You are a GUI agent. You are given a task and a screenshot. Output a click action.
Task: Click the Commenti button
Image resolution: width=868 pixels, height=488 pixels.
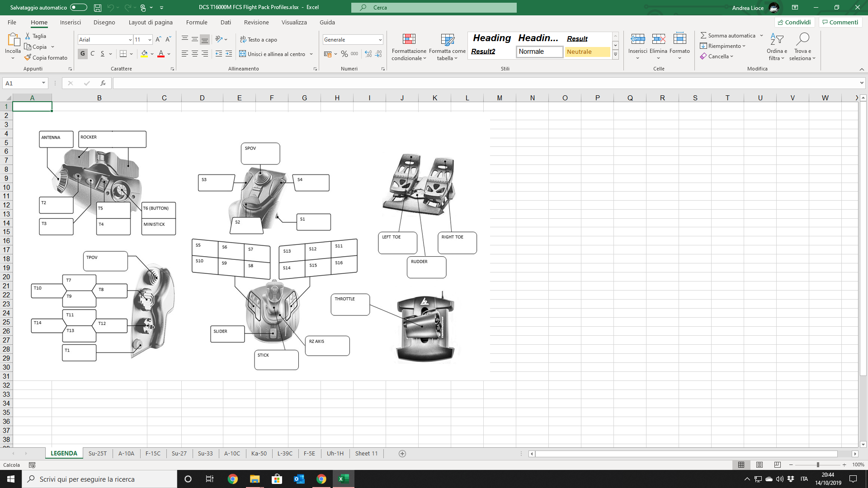coord(840,22)
